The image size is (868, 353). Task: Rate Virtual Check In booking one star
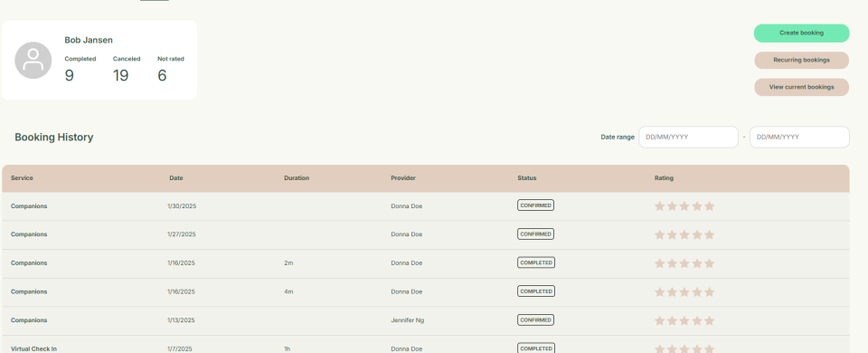(659, 348)
